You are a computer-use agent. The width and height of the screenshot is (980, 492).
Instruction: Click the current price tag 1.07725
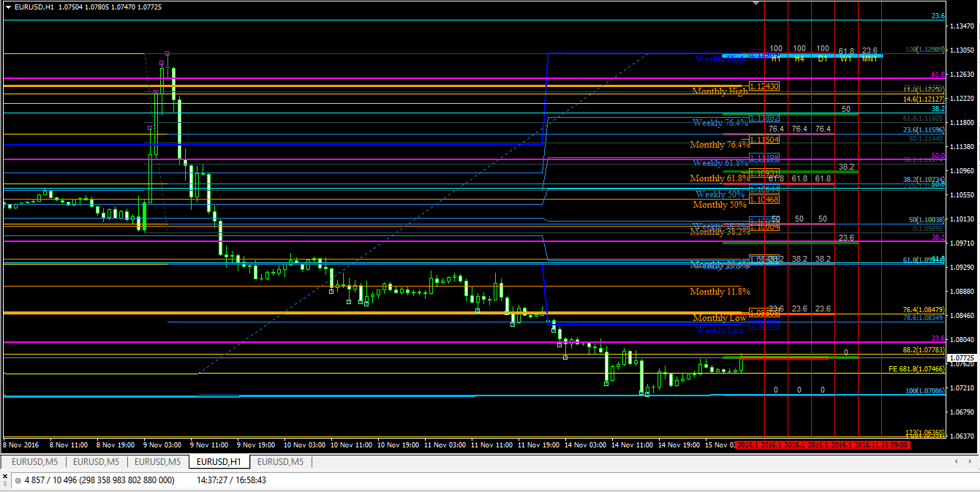click(962, 359)
